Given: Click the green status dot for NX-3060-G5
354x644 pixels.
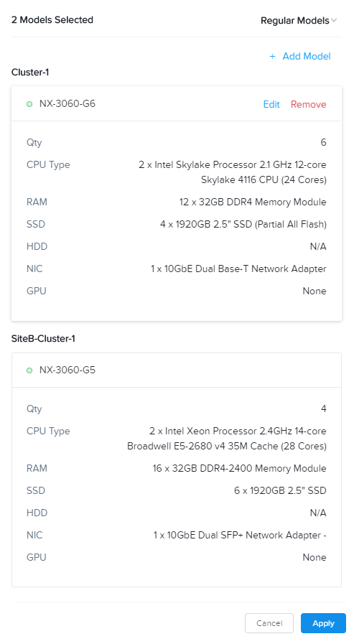Looking at the screenshot, I should tap(29, 370).
